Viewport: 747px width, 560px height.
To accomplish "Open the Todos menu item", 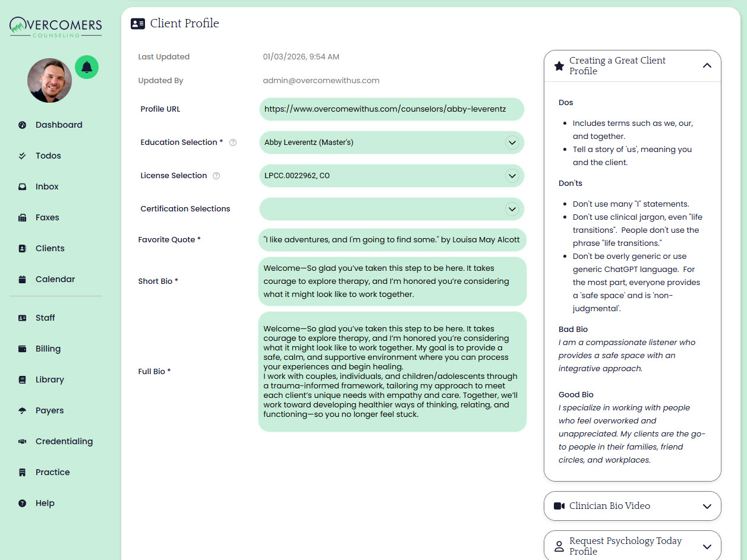I will 48,156.
